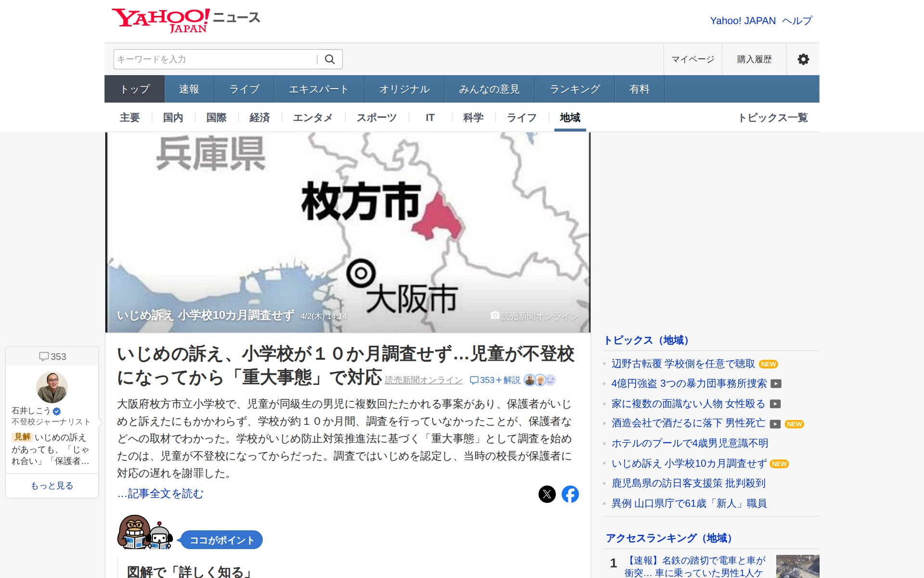Click the ココがポイント mascot icon
This screenshot has height=578, width=924.
click(x=145, y=533)
